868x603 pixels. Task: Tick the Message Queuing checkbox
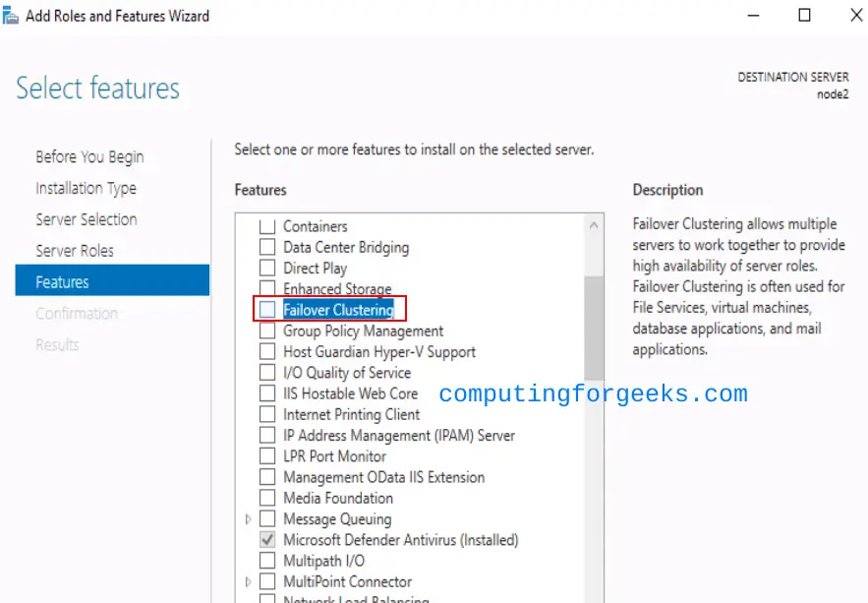tap(267, 518)
